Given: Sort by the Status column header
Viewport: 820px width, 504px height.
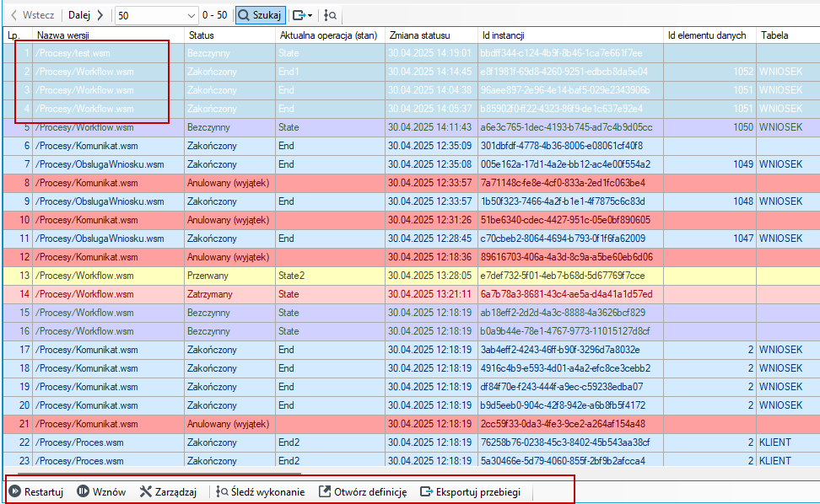Looking at the screenshot, I should pyautogui.click(x=230, y=35).
